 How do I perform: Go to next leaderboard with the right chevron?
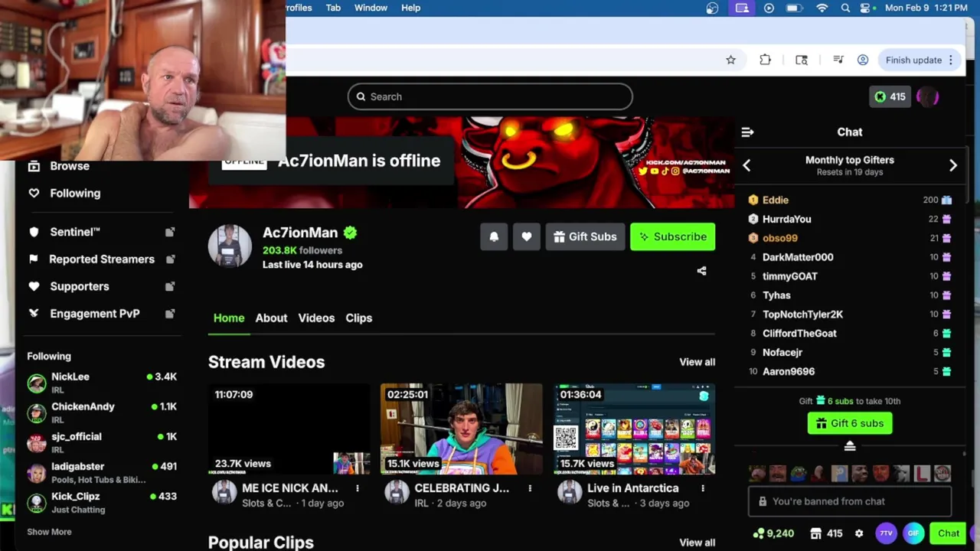coord(953,165)
